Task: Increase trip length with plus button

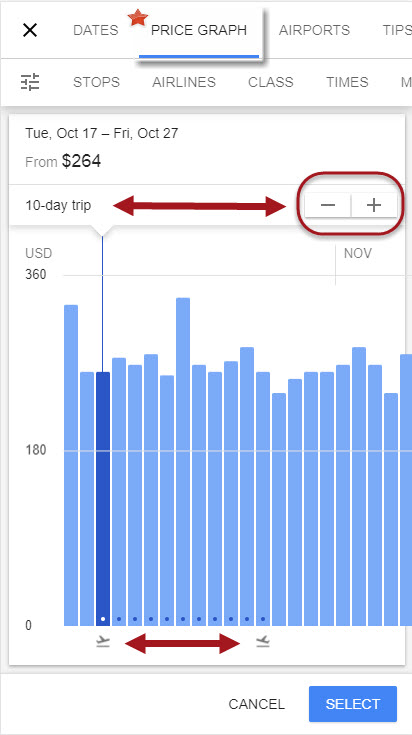Action: point(374,205)
